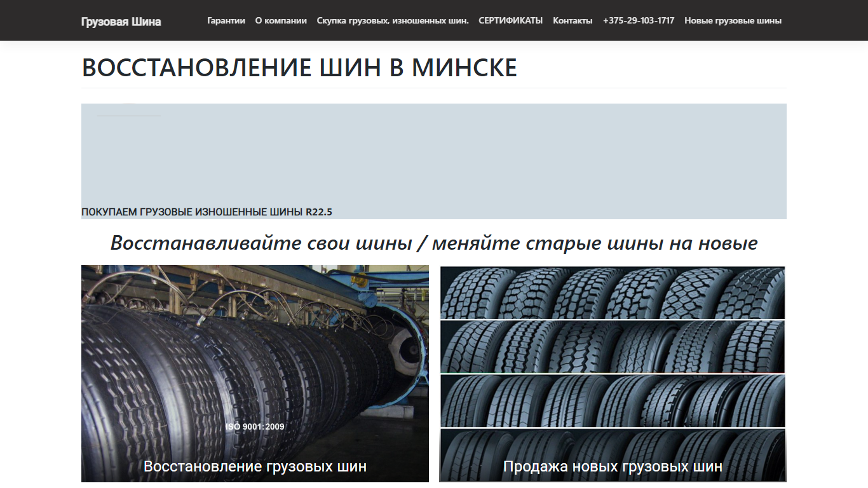The width and height of the screenshot is (868, 488).
Task: Select the СЕРТИФИКАТЫ menu item
Action: (511, 20)
